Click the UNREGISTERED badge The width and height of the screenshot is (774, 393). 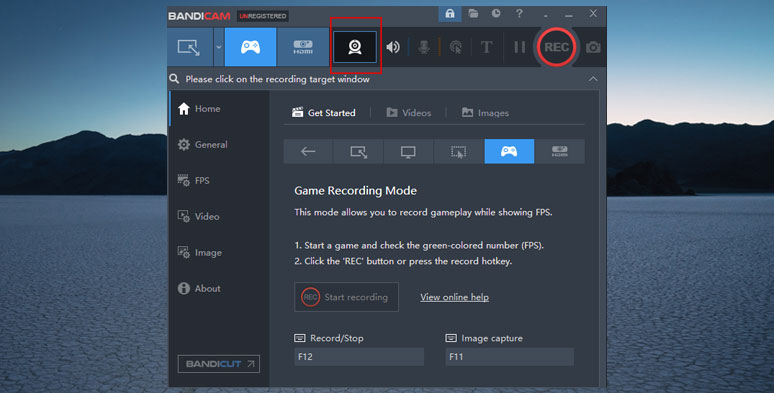(263, 16)
